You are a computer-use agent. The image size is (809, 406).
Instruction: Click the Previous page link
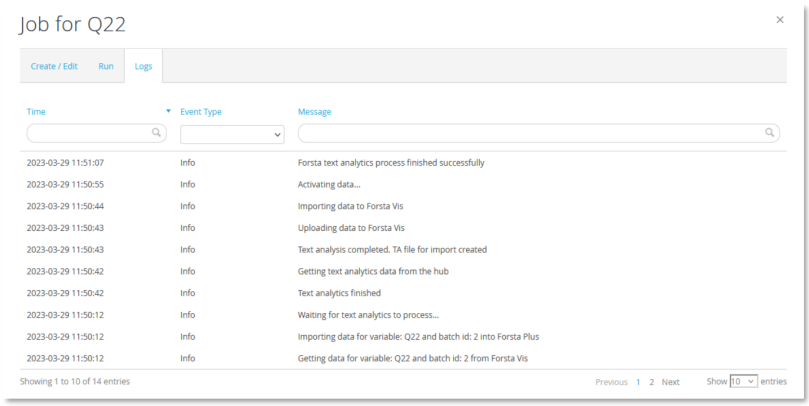(x=611, y=382)
